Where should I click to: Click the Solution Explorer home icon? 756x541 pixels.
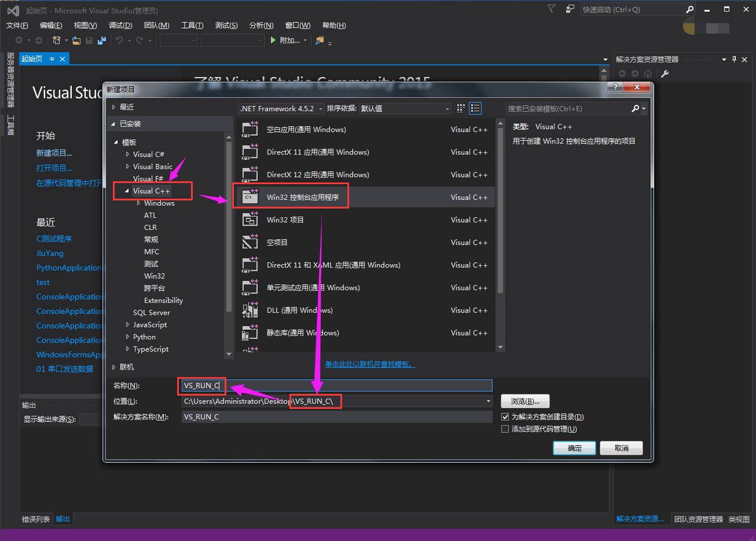pyautogui.click(x=648, y=74)
